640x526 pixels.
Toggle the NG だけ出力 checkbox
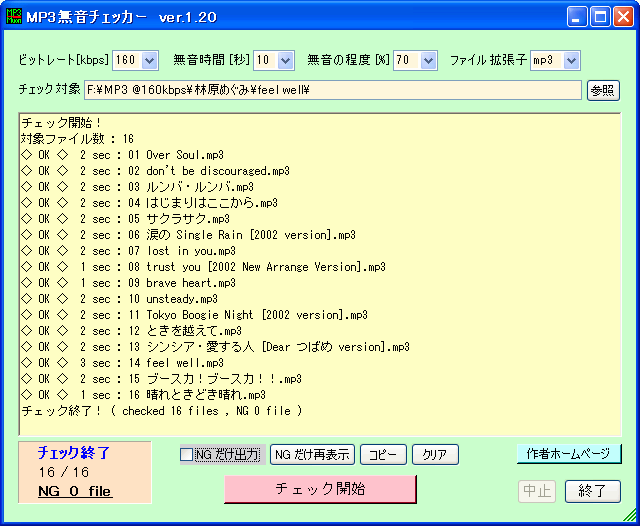point(187,454)
